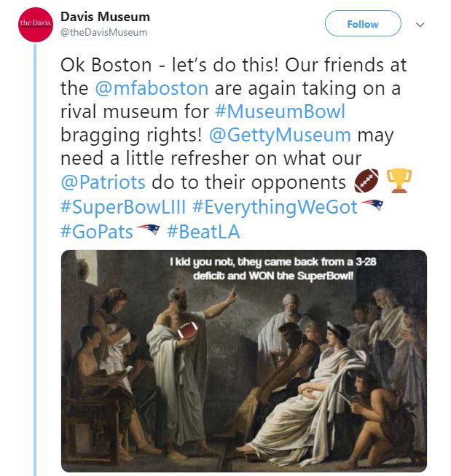Follow the Davis Museum account
451x476 pixels.
pos(362,24)
